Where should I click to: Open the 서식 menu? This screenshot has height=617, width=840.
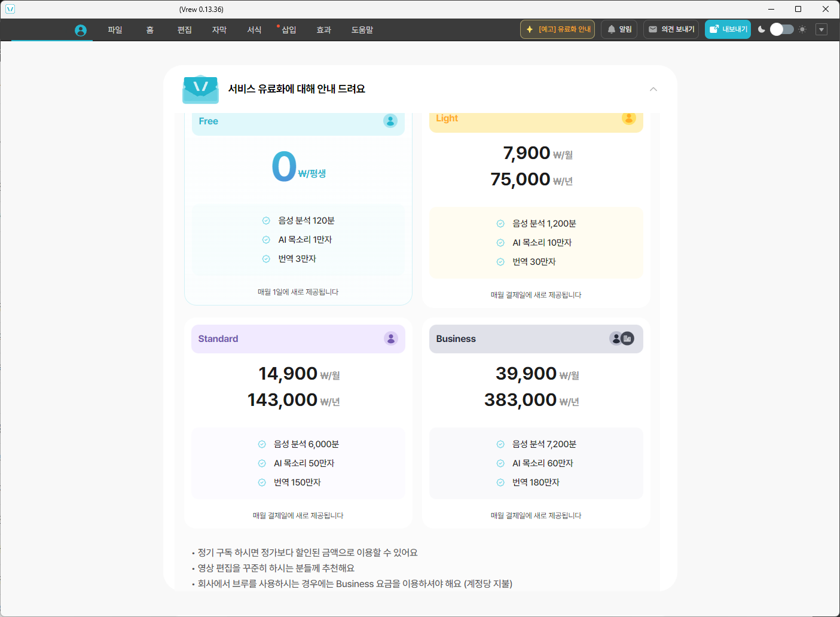click(x=254, y=30)
